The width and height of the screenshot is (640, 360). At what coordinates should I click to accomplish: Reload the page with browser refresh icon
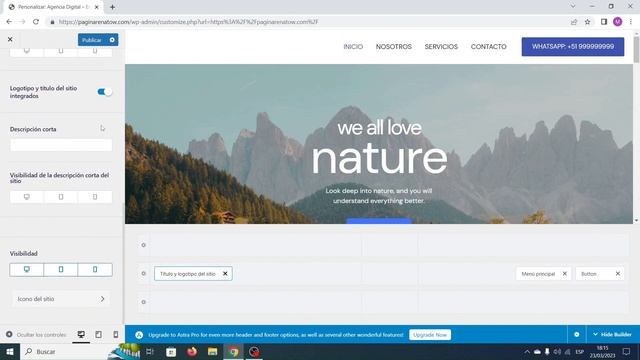pos(36,22)
